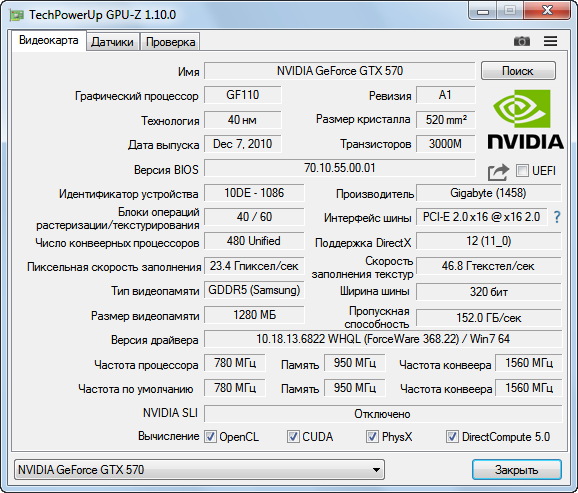Click the device ID 10DE - 1086

pos(254,192)
